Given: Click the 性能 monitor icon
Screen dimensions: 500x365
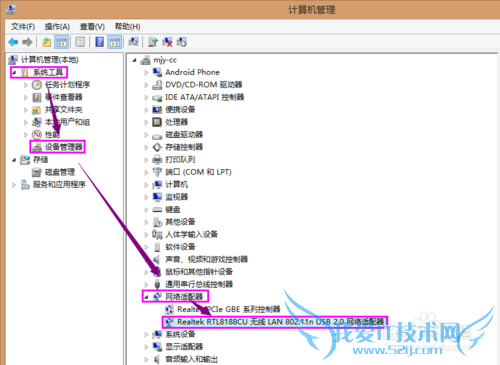Looking at the screenshot, I should pyautogui.click(x=37, y=135).
